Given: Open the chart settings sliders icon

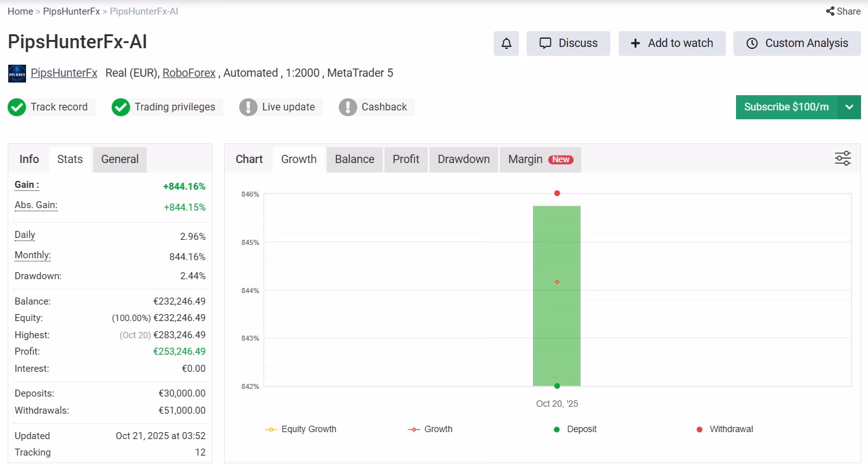Looking at the screenshot, I should (843, 159).
